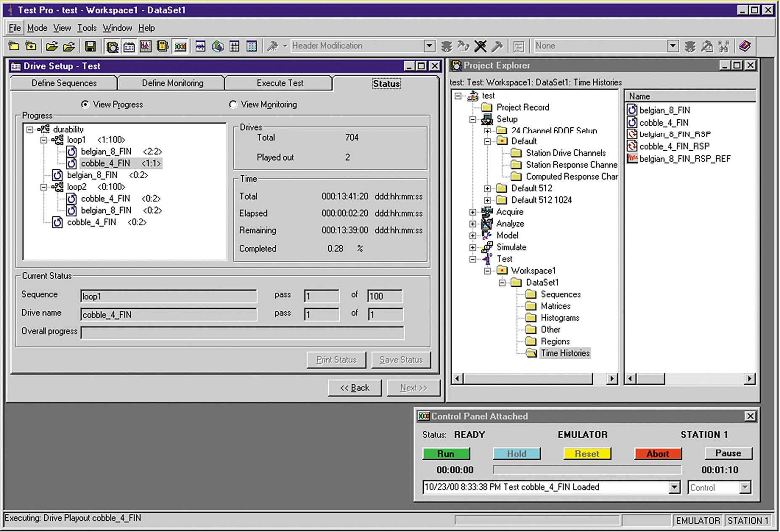Viewport: 780px width, 532px height.
Task: Open the Project Explorer icon on the toolbar
Action: coord(112,46)
